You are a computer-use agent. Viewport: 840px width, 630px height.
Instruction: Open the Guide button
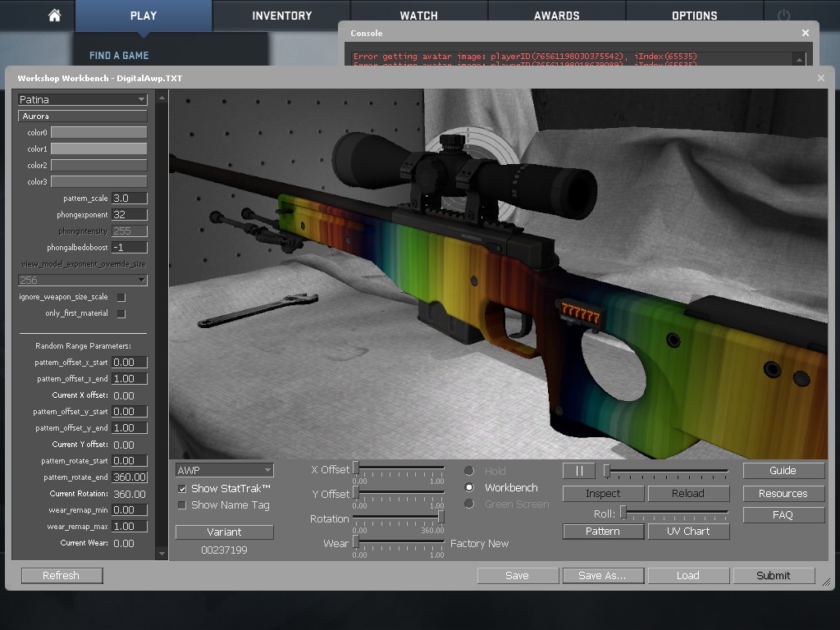point(783,470)
